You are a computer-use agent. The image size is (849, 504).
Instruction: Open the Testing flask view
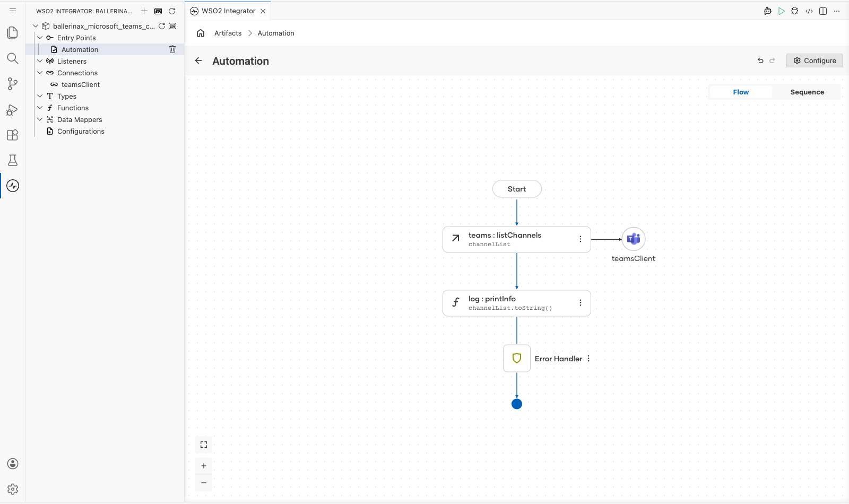point(13,160)
